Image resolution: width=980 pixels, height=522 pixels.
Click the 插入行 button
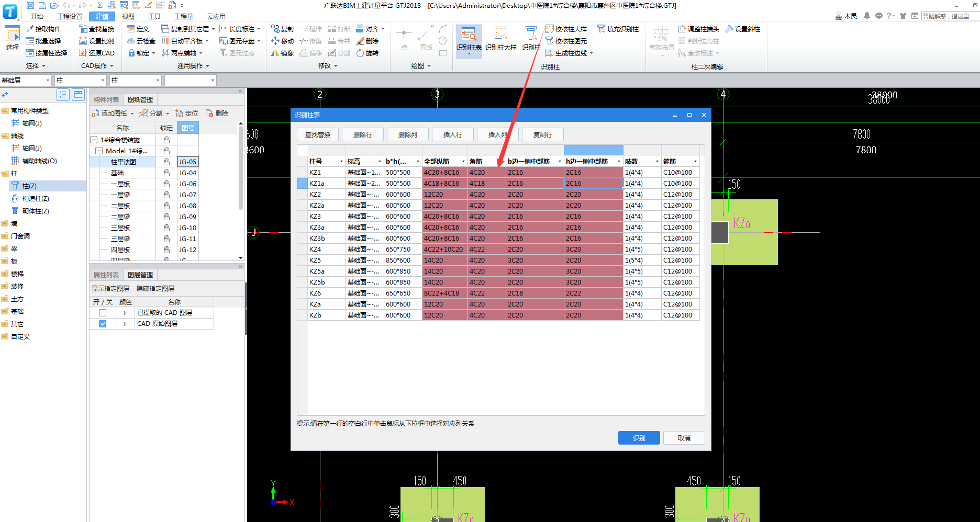453,135
